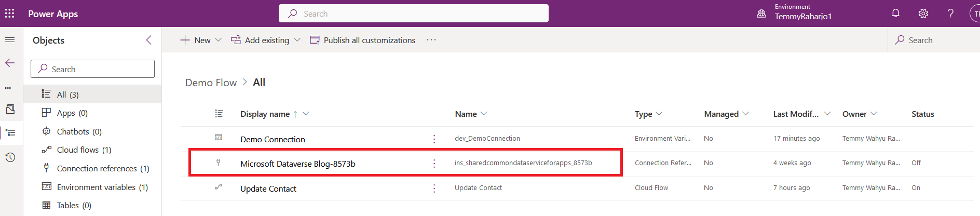Open more options for Update Contact row
The width and height of the screenshot is (980, 216).
434,188
